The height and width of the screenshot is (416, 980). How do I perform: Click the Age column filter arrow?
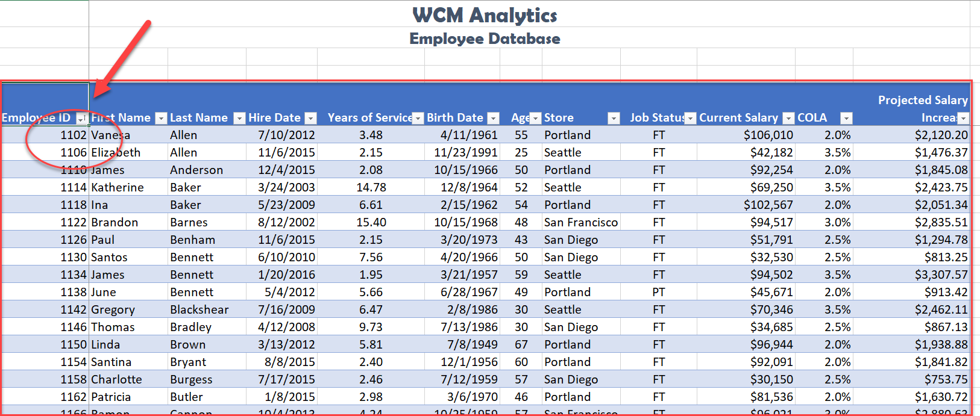[x=535, y=119]
